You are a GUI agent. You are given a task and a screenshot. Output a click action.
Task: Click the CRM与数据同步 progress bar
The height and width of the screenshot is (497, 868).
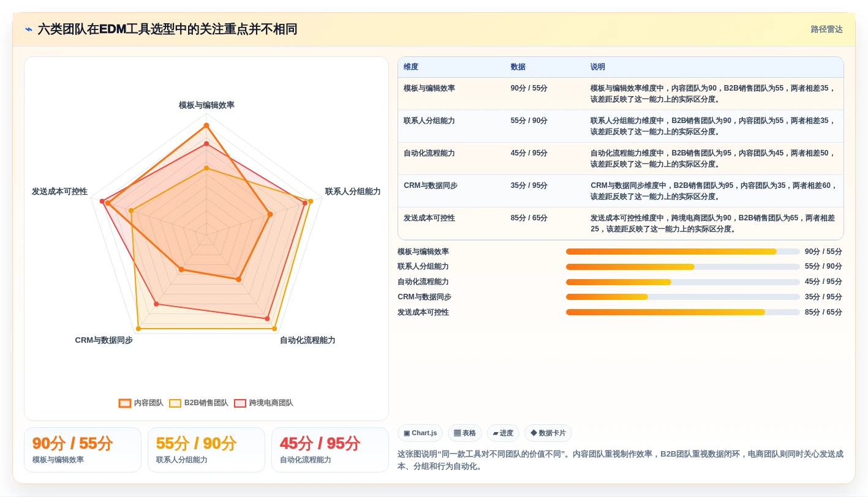pyautogui.click(x=683, y=297)
